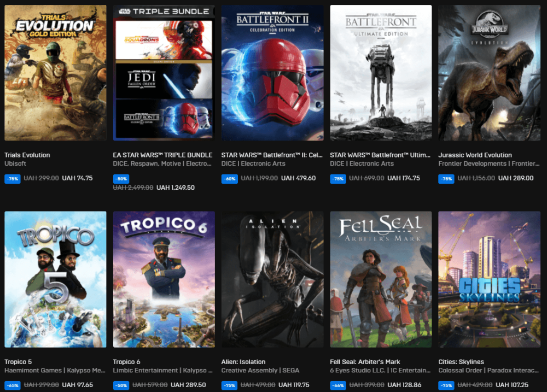Click the Trials Evolution title link
Screen dimensions: 547x392
click(27, 155)
